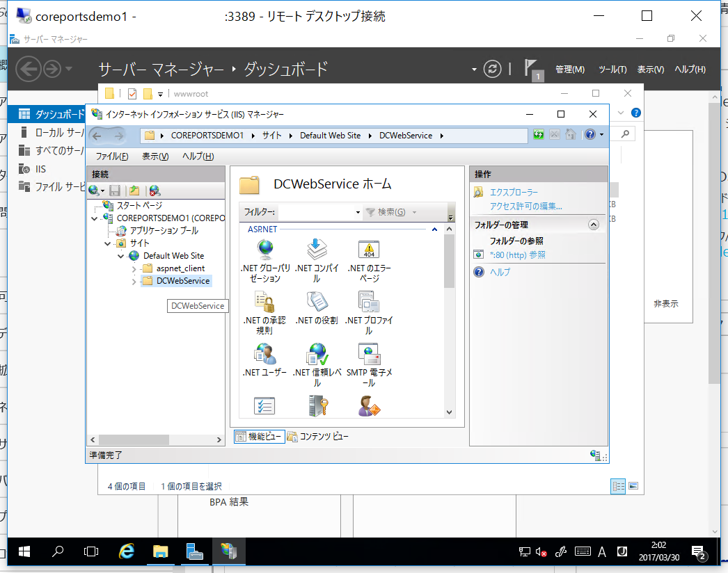
Task: Click the フィルター input field
Action: tap(316, 213)
